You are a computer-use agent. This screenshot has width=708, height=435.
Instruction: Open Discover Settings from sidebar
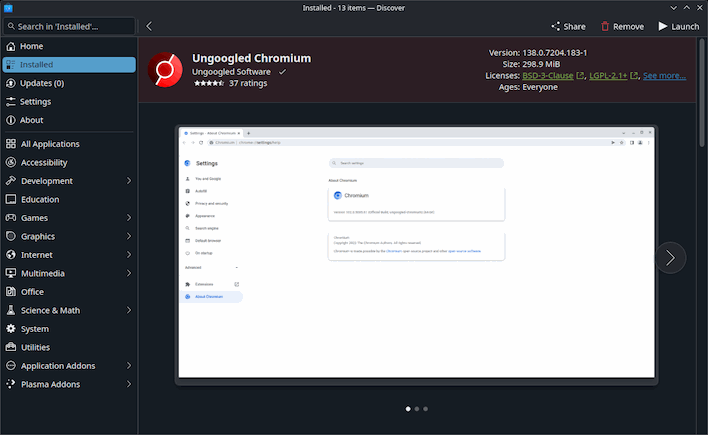(35, 101)
